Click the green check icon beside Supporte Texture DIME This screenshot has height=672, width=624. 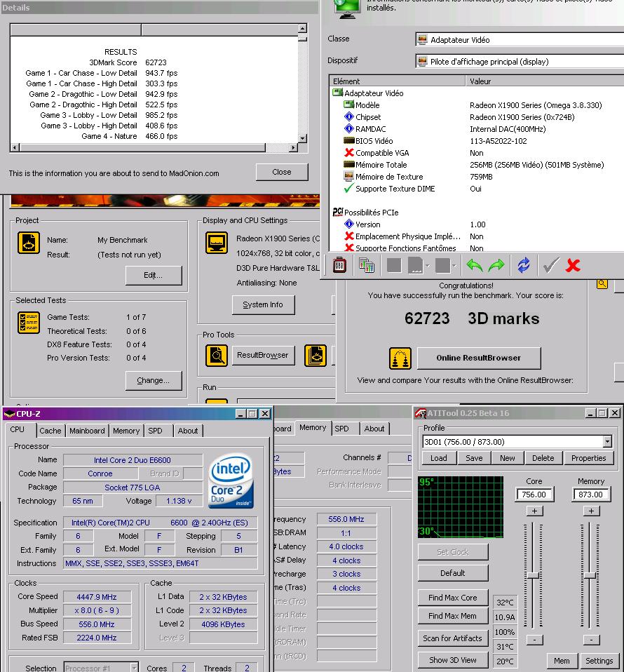click(x=349, y=188)
